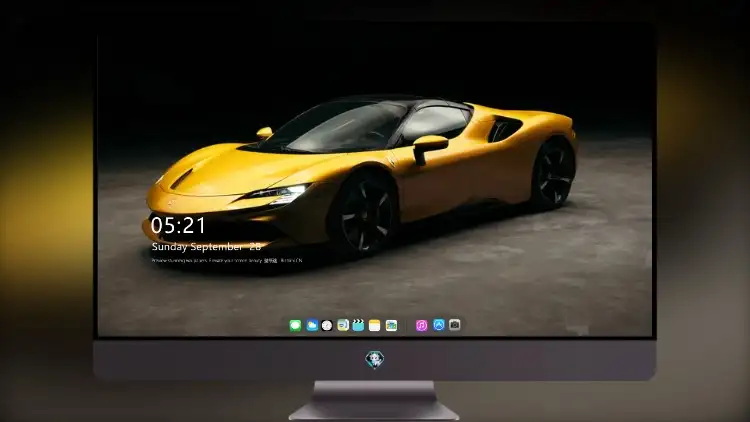This screenshot has width=750, height=422.
Task: Click the Sunday September 28 date text
Action: click(x=206, y=247)
